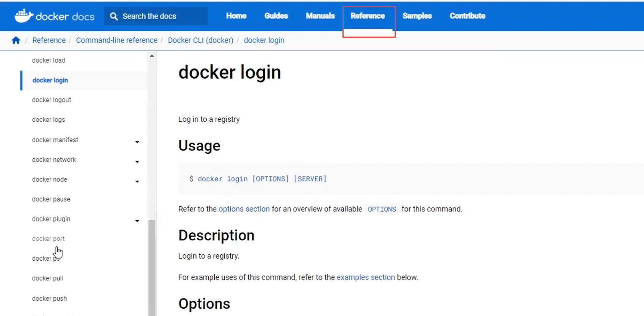Click the search magnifier icon

tap(114, 16)
